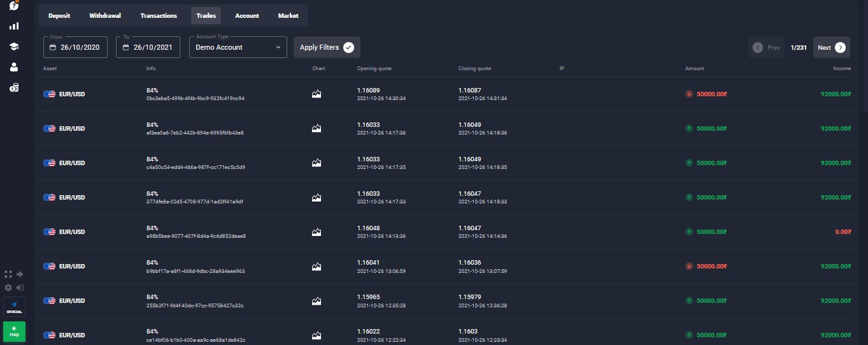Toggle the sound speaker icon
The height and width of the screenshot is (345, 868).
pos(20,288)
